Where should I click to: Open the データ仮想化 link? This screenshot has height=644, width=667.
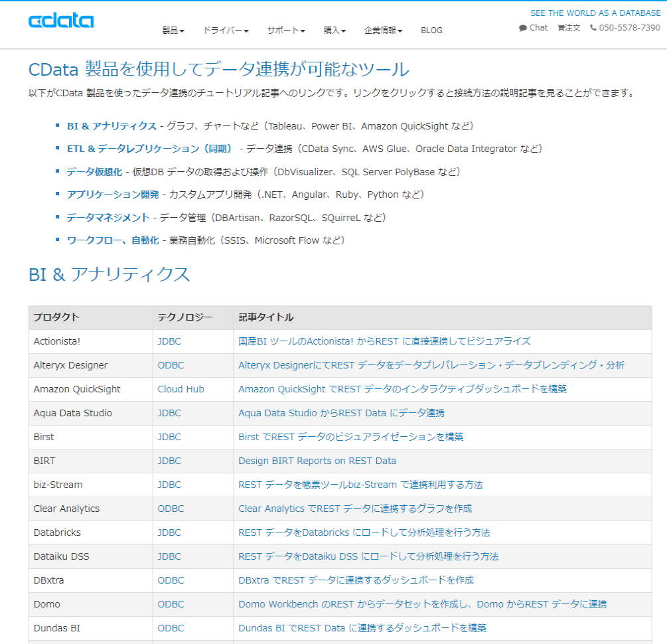[94, 172]
